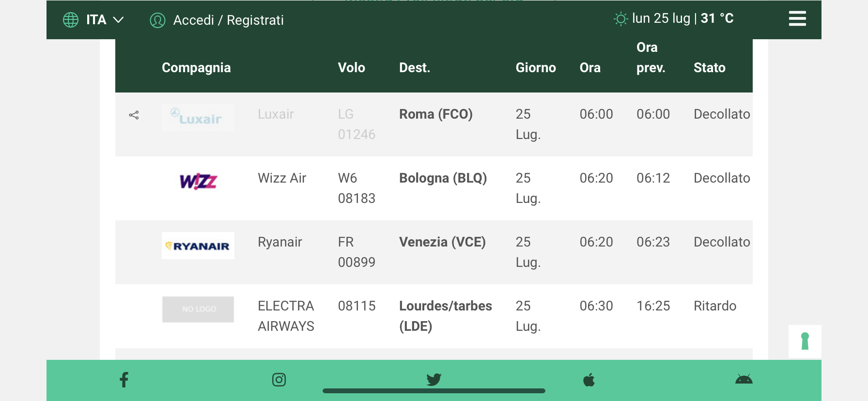Click the user account icon

point(157,20)
